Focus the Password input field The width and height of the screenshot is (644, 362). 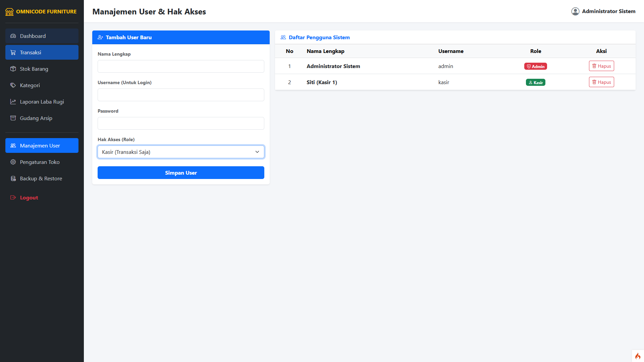(181, 123)
